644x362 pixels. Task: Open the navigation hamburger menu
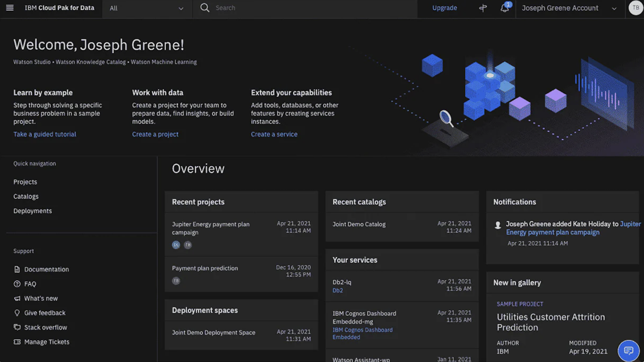[x=10, y=7]
